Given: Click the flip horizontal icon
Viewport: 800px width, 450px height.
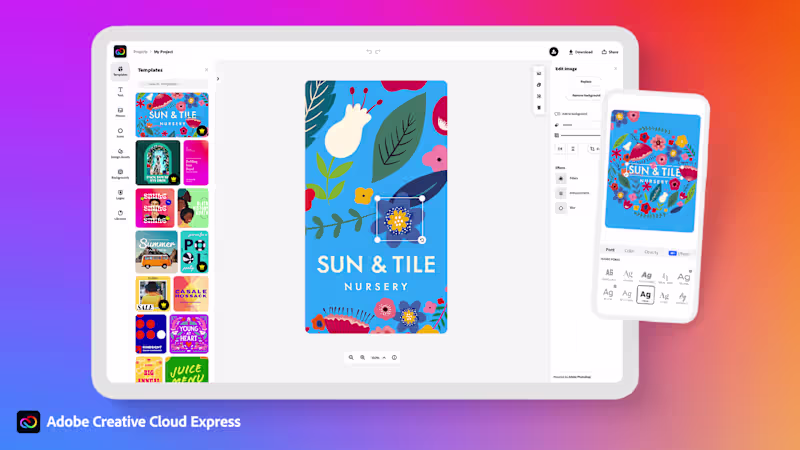Looking at the screenshot, I should (x=560, y=148).
